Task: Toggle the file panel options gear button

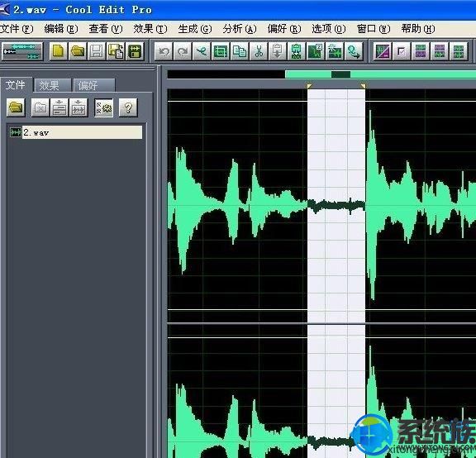Action: (104, 107)
